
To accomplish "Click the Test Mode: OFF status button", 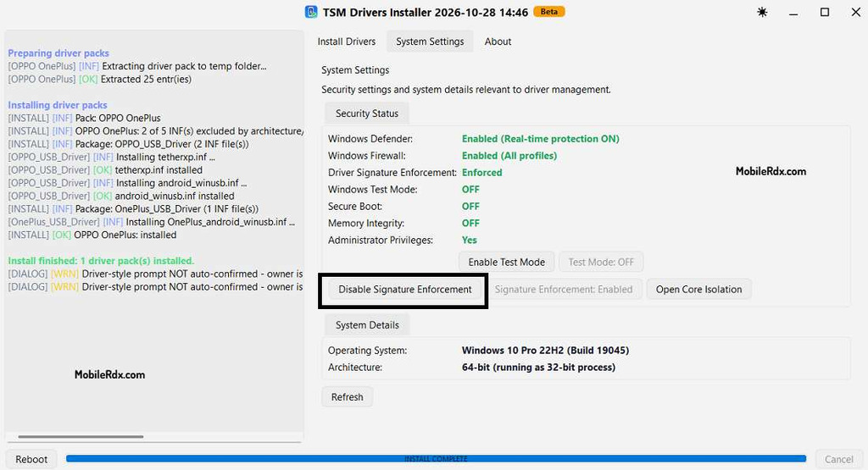I will click(x=601, y=262).
